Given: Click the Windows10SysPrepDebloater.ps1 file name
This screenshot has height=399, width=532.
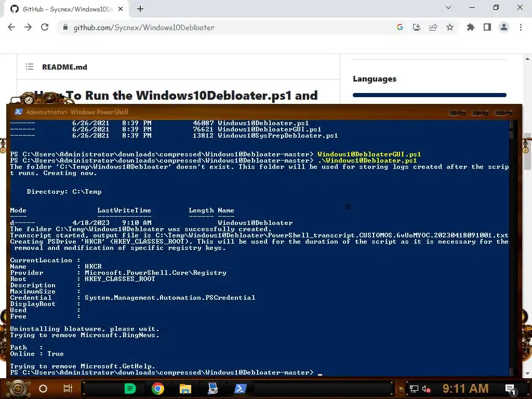Looking at the screenshot, I should (277, 136).
